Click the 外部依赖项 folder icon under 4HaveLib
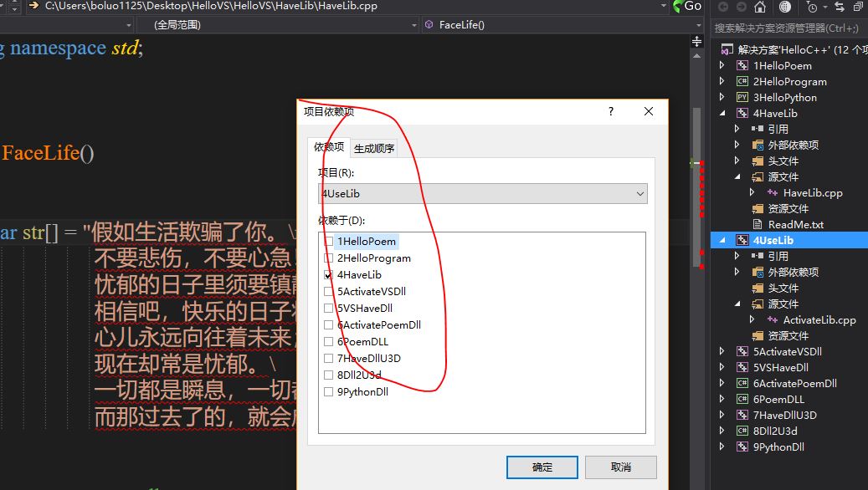Screen dimensions: 868x490 pos(758,145)
